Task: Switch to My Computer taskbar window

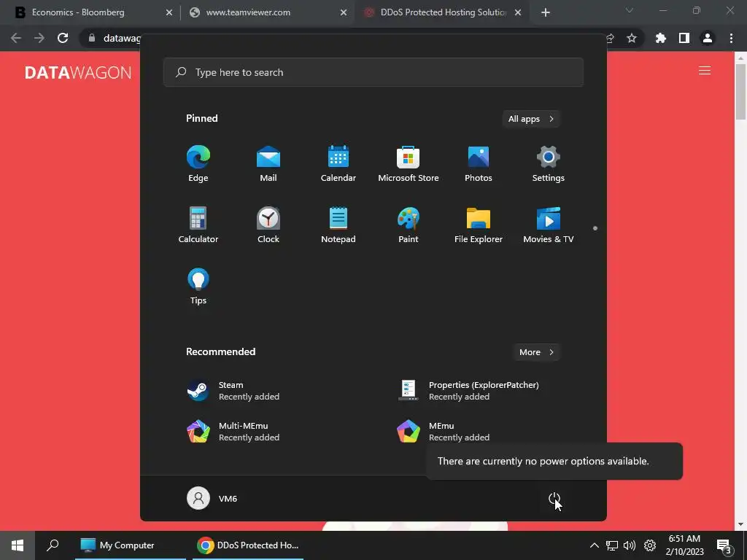Action: [131, 545]
